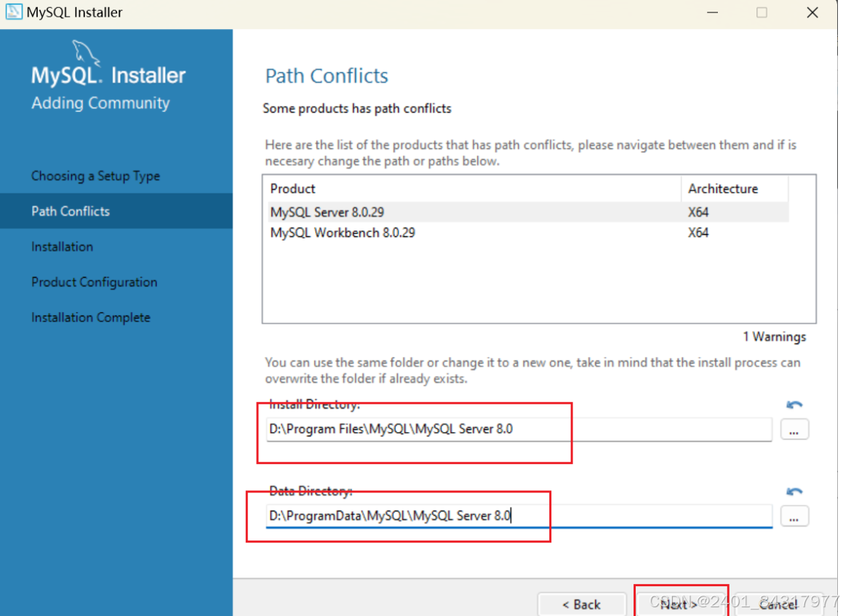
Task: Close the MySQL Installer window
Action: click(x=812, y=12)
